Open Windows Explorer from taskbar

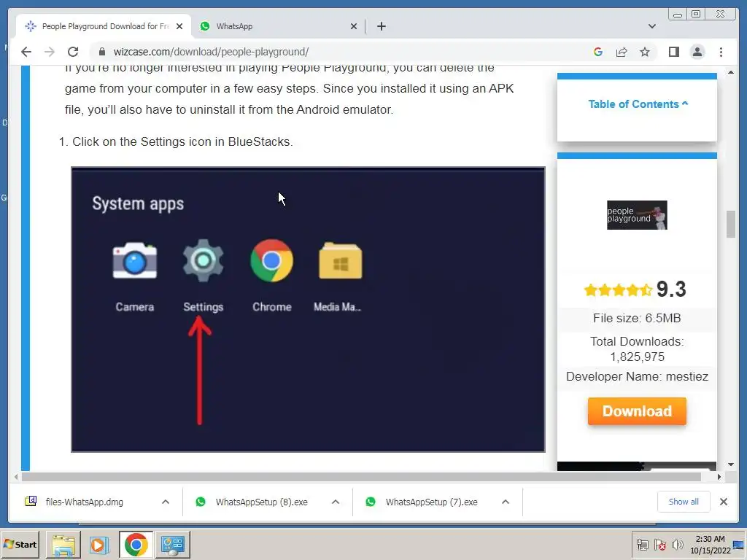pos(63,544)
